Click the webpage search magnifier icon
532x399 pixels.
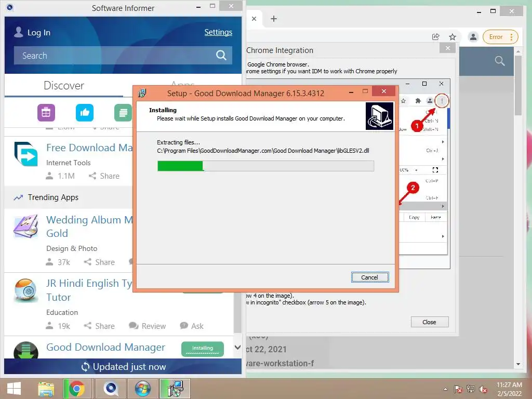point(500,61)
